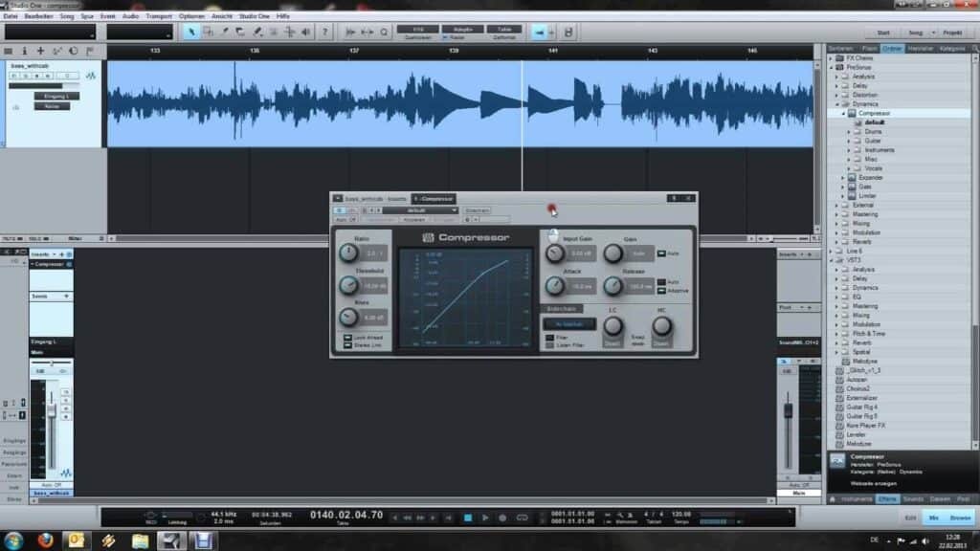The image size is (980, 551).
Task: Switch to the Instruments browser tab
Action: tap(857, 499)
